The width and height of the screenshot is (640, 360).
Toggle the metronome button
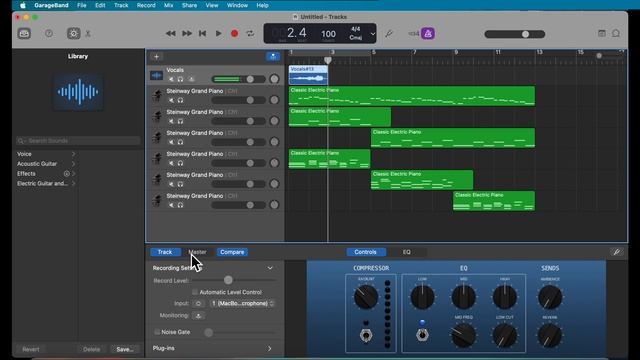(x=428, y=33)
